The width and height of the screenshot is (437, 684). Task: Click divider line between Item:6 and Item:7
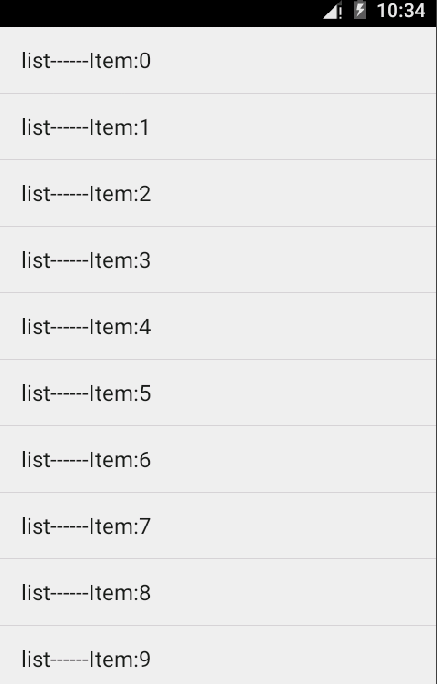click(218, 492)
